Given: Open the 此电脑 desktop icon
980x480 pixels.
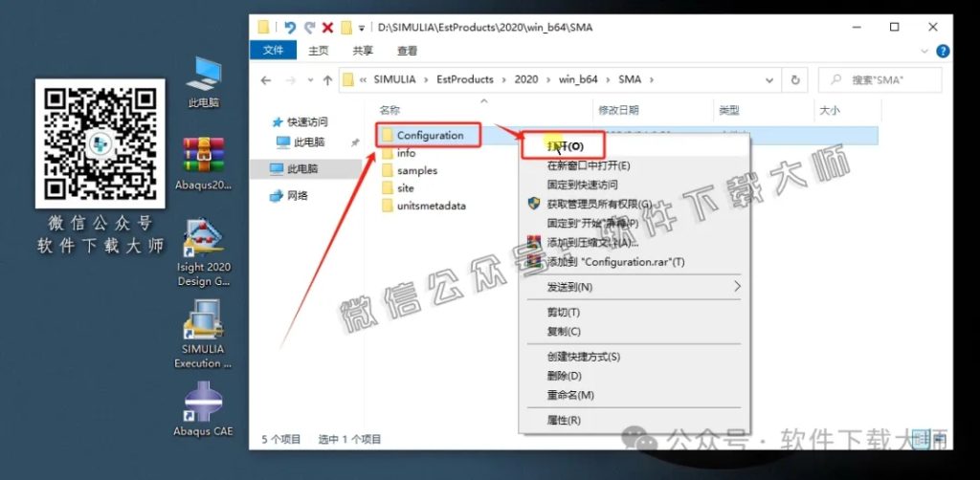Looking at the screenshot, I should [x=204, y=83].
